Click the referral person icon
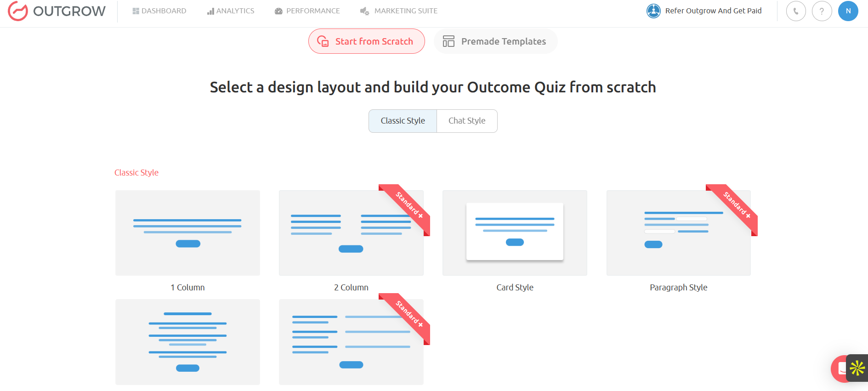Screen dimensions: 868x391 [x=653, y=11]
